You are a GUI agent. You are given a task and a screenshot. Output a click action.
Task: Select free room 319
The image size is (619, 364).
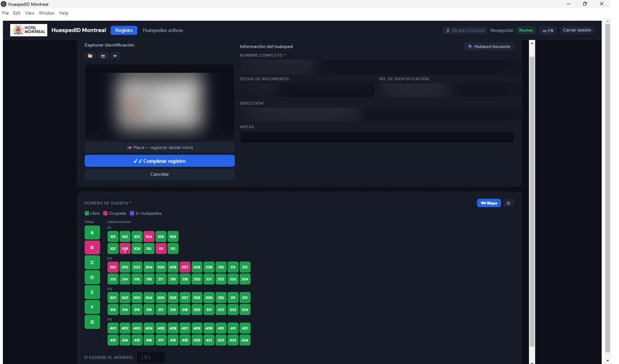185,310
